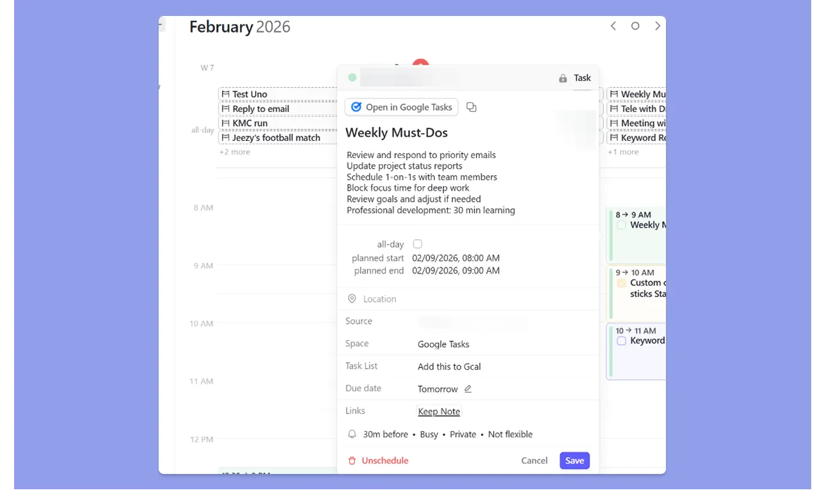Check the Keyword event checkbox at 10 AM
Image resolution: width=824 pixels, height=504 pixels.
point(621,340)
